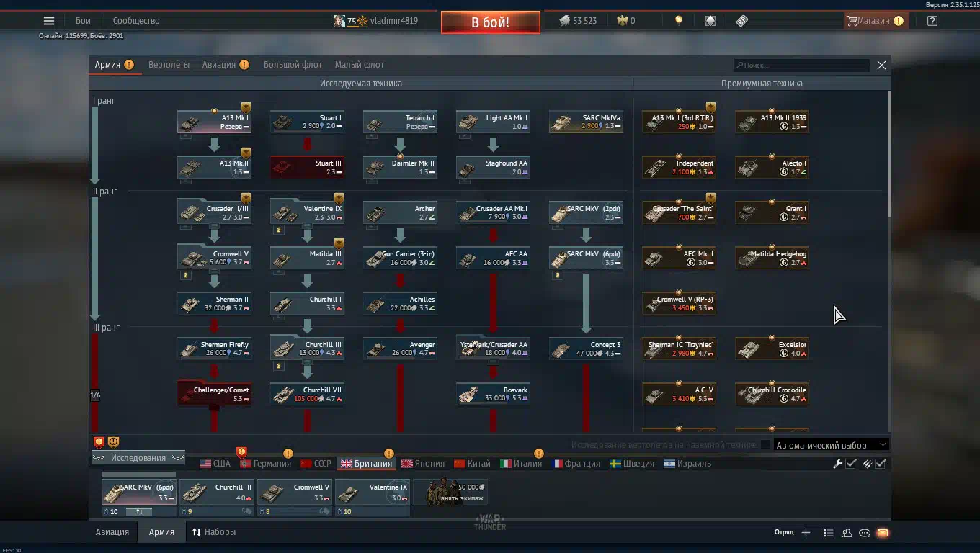This screenshot has width=980, height=553.
Task: Select the Israel nation tab
Action: tap(687, 464)
